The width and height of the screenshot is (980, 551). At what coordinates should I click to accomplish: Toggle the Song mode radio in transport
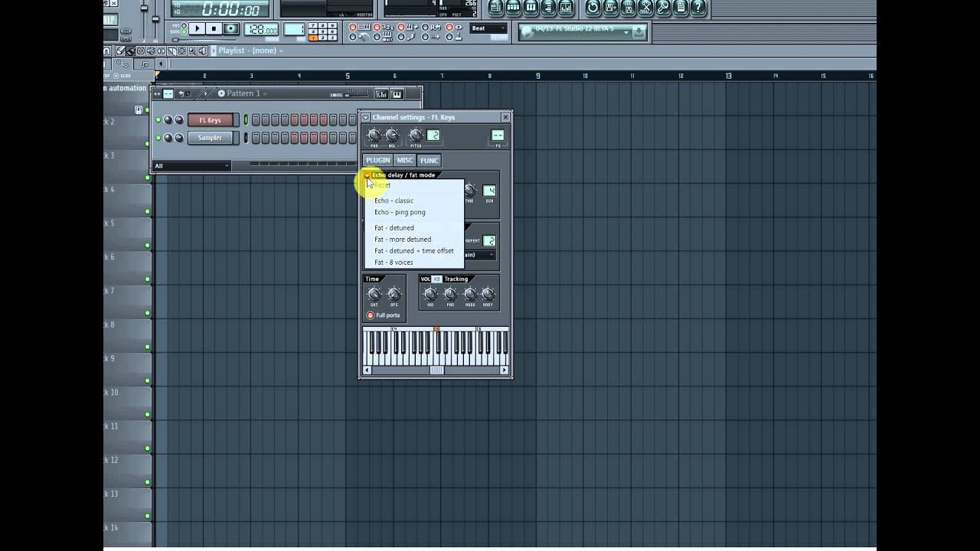(x=184, y=31)
